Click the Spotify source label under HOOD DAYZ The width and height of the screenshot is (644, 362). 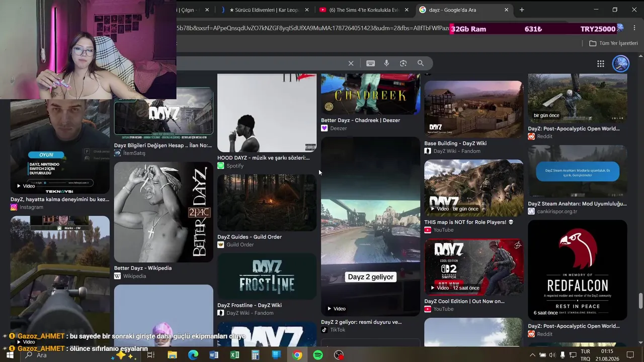(235, 166)
